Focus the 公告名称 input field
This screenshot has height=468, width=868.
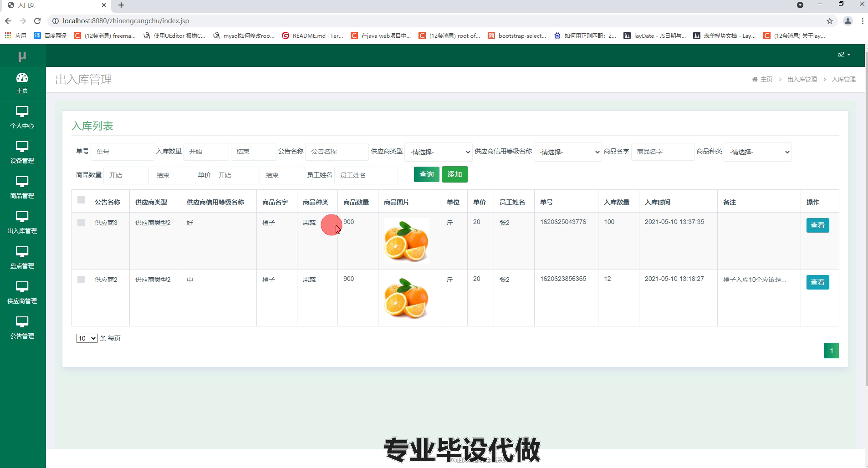click(x=337, y=152)
